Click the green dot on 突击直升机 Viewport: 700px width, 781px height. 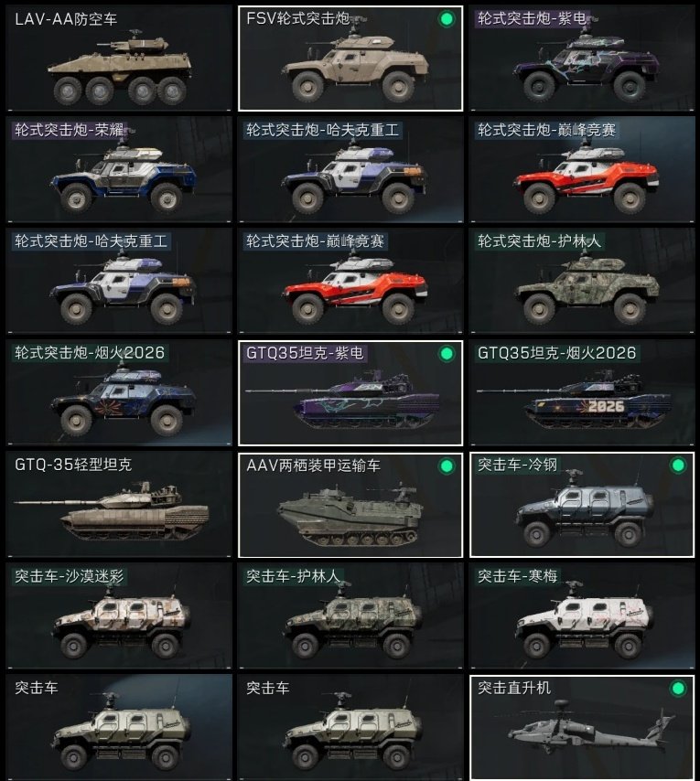coord(678,689)
